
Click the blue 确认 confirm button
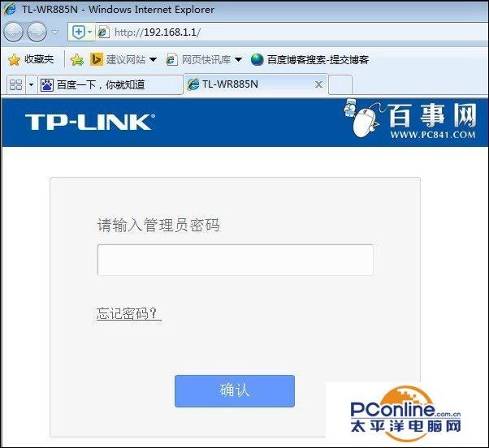pos(235,390)
